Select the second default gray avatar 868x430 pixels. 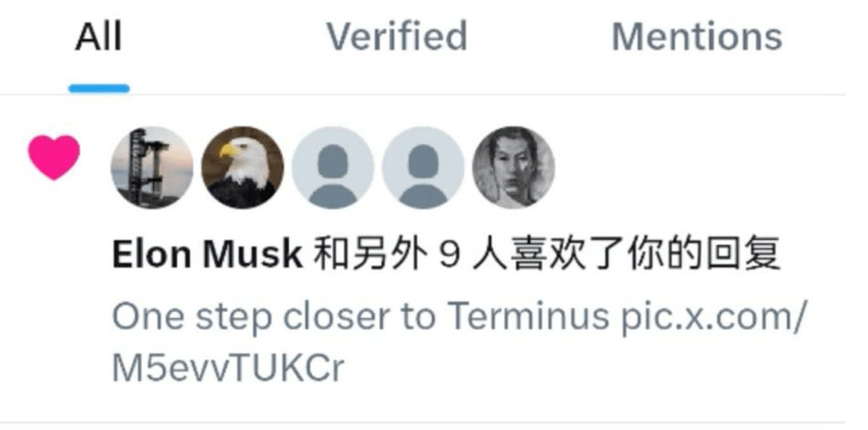coord(423,167)
